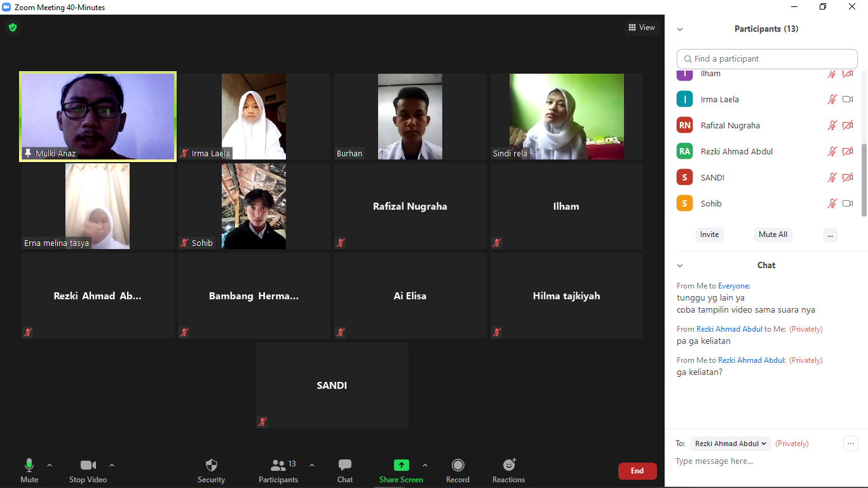
Task: Open the Chat panel from the toolbar
Action: (x=344, y=464)
